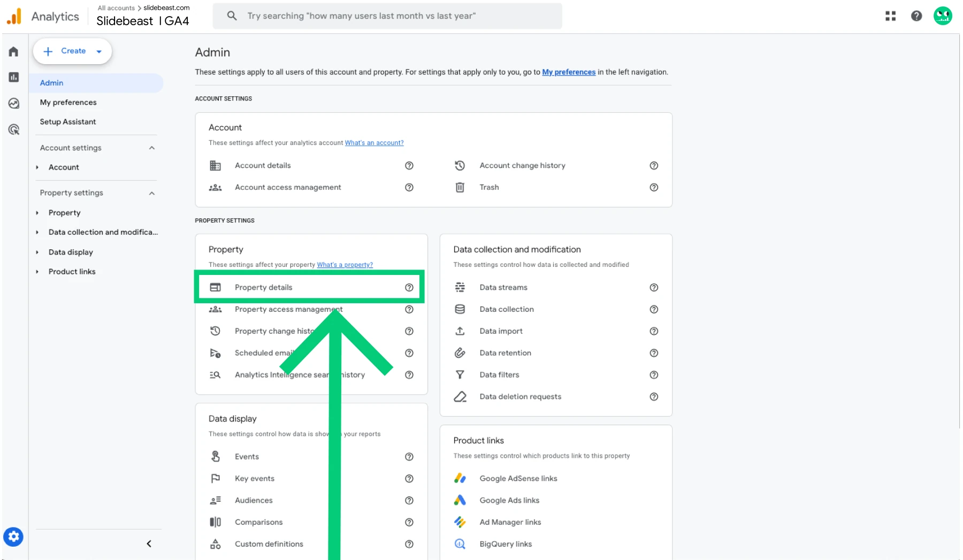Image resolution: width=963 pixels, height=560 pixels.
Task: Open Slidebeast | GA4 property selector
Action: [x=143, y=21]
